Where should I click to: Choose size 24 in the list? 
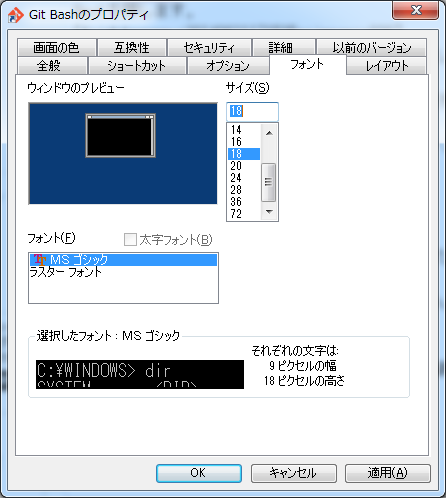[x=244, y=178]
